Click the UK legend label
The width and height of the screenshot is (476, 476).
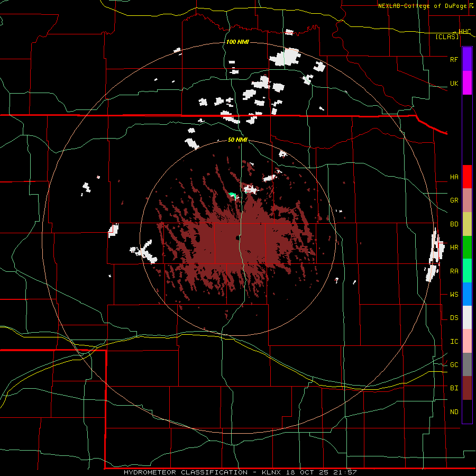tap(454, 83)
